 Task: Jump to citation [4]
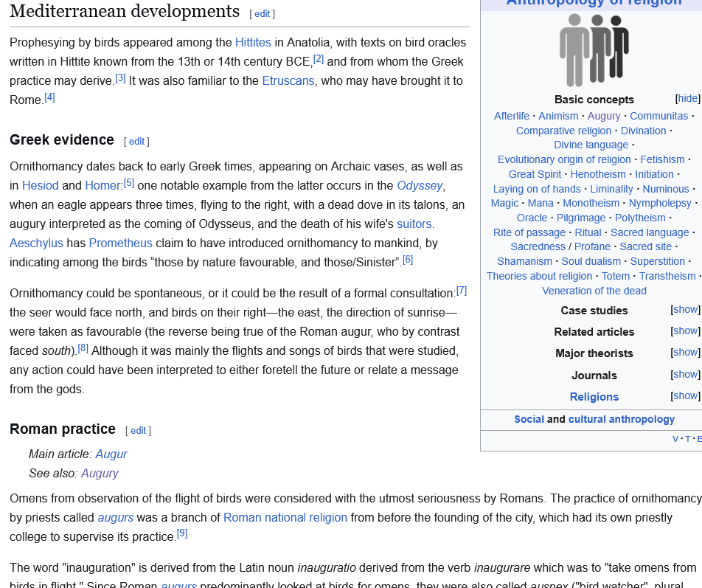[49, 97]
